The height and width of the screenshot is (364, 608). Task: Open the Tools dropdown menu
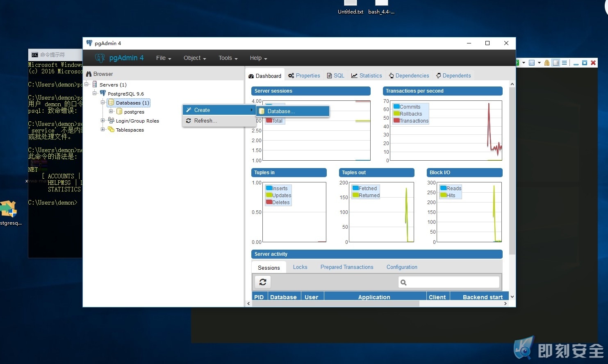pyautogui.click(x=228, y=58)
